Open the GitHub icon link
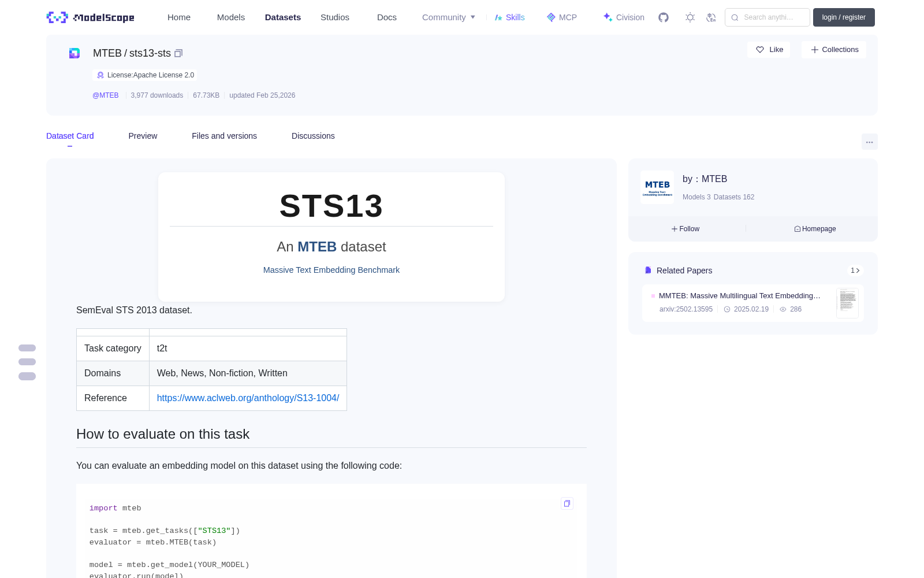The height and width of the screenshot is (578, 924). [664, 17]
